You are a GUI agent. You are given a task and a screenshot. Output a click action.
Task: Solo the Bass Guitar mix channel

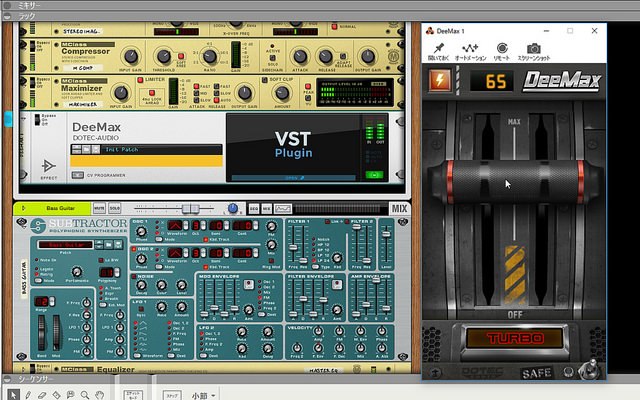click(x=115, y=208)
